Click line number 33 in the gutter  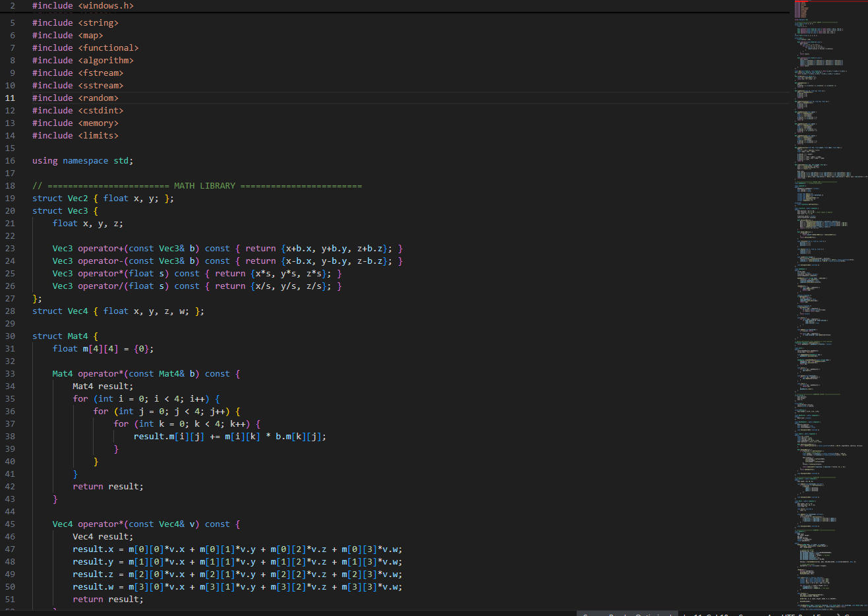(x=10, y=373)
